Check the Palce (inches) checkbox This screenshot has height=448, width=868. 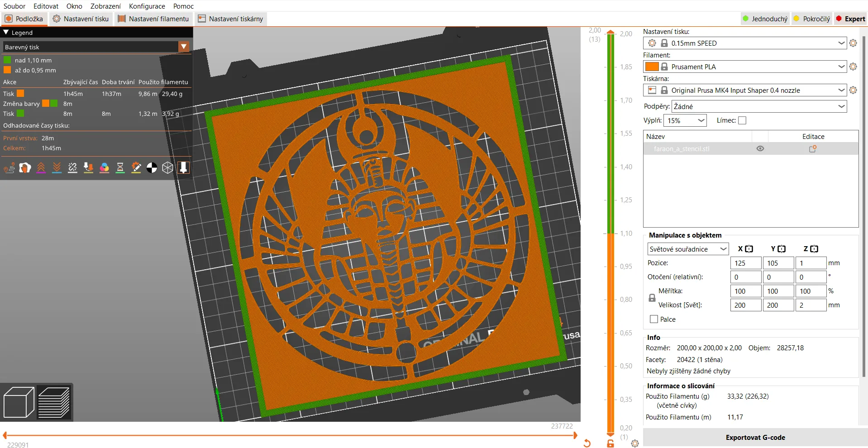click(x=654, y=319)
